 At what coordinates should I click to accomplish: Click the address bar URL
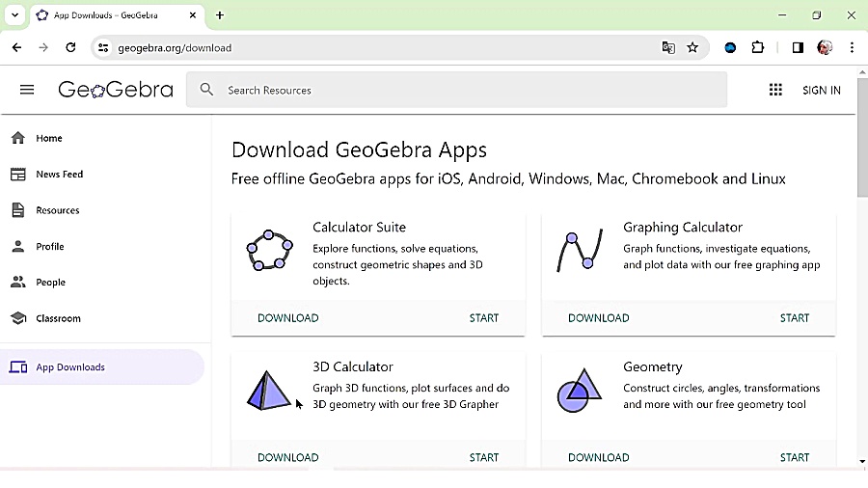tap(175, 48)
